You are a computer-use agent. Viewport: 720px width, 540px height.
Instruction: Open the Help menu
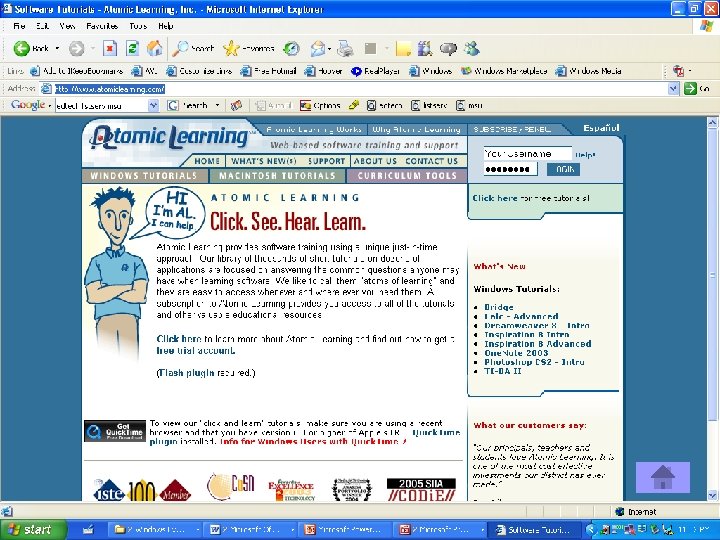(x=165, y=26)
